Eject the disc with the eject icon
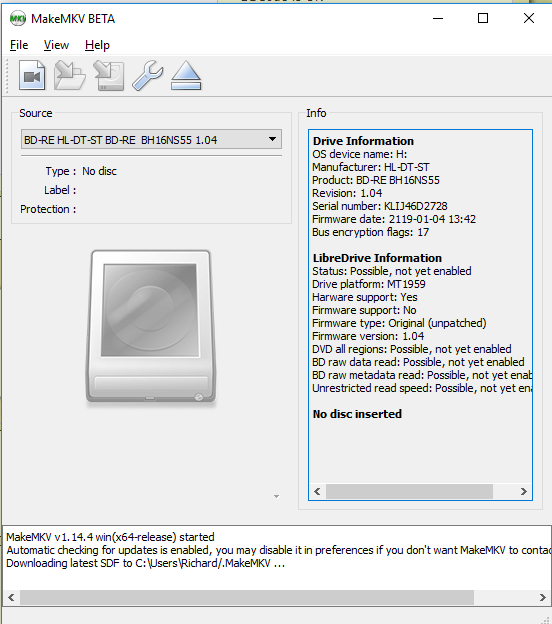The image size is (552, 624). [x=186, y=76]
